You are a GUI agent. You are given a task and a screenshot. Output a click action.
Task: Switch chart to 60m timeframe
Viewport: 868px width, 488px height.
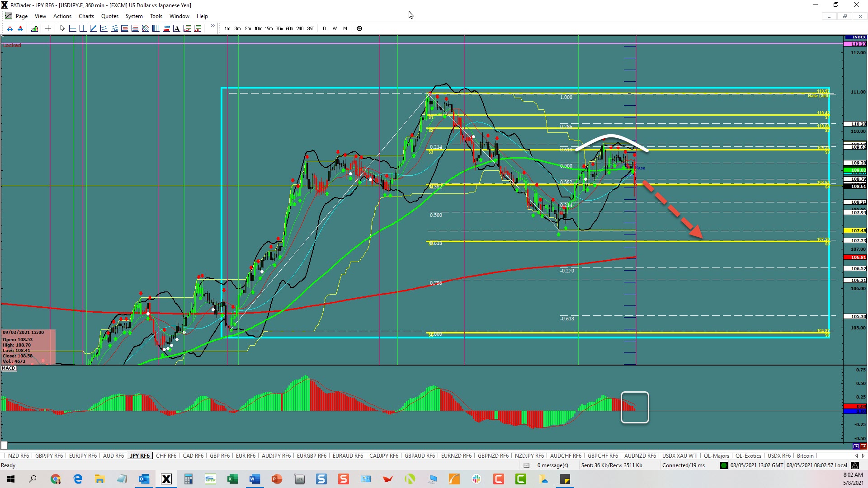pyautogui.click(x=289, y=28)
